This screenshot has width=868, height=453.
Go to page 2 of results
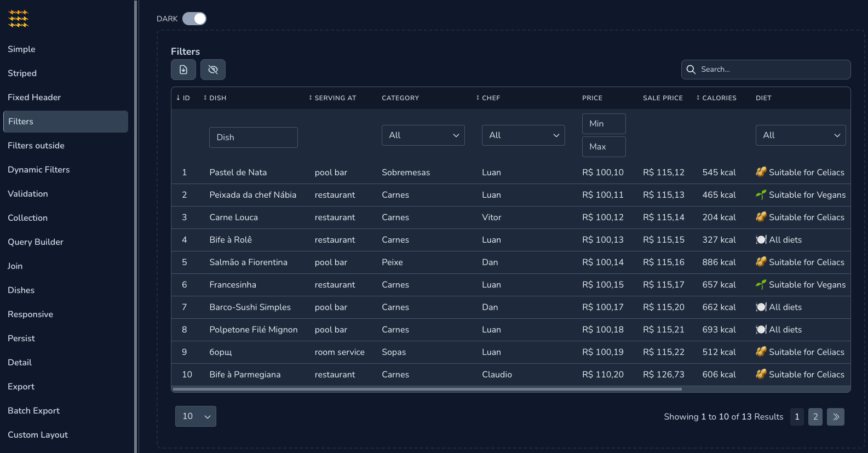click(815, 417)
